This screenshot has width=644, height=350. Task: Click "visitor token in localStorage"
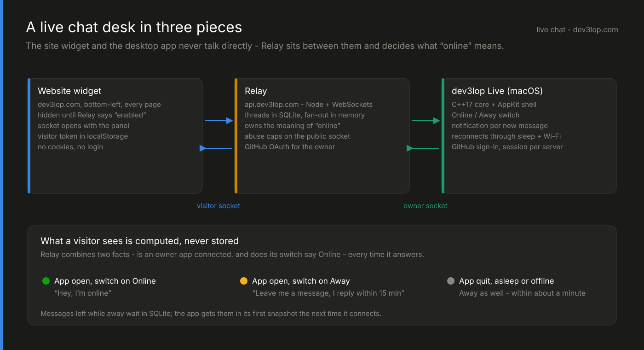[83, 136]
